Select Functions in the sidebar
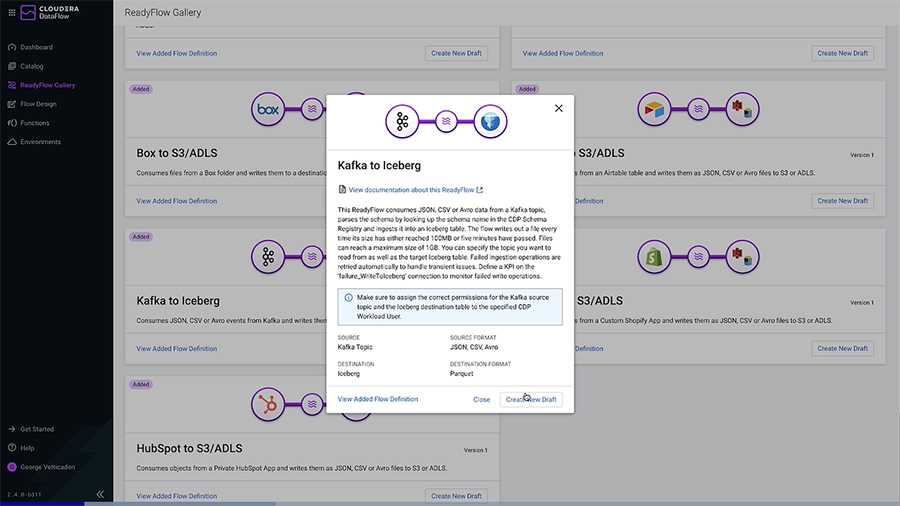This screenshot has height=506, width=900. 34,123
